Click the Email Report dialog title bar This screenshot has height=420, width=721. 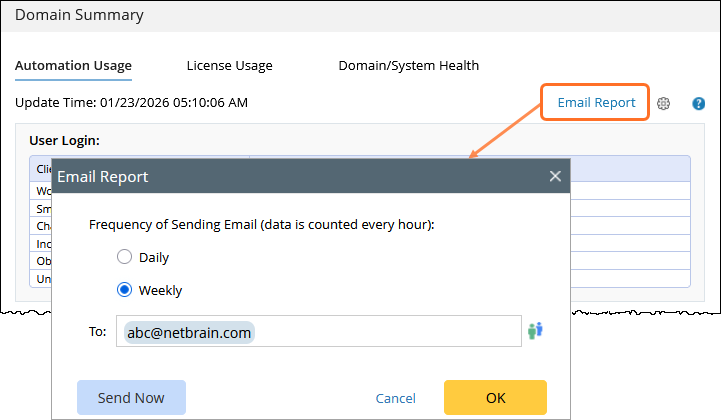click(x=300, y=176)
